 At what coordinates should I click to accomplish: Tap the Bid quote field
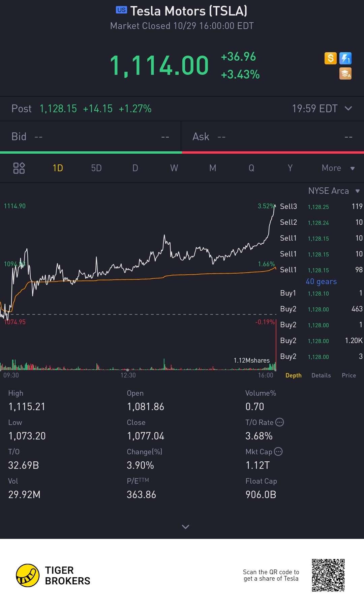click(90, 136)
